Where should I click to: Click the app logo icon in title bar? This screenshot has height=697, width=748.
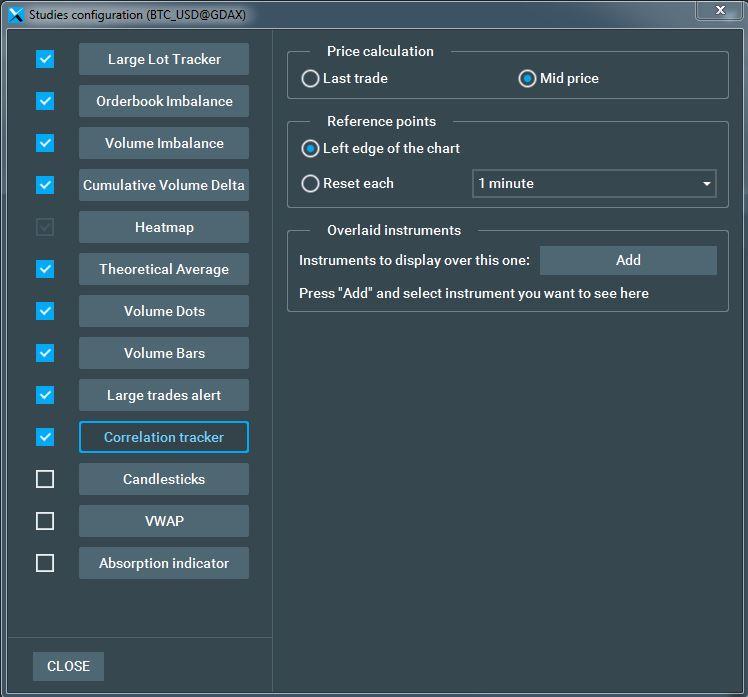(x=15, y=15)
